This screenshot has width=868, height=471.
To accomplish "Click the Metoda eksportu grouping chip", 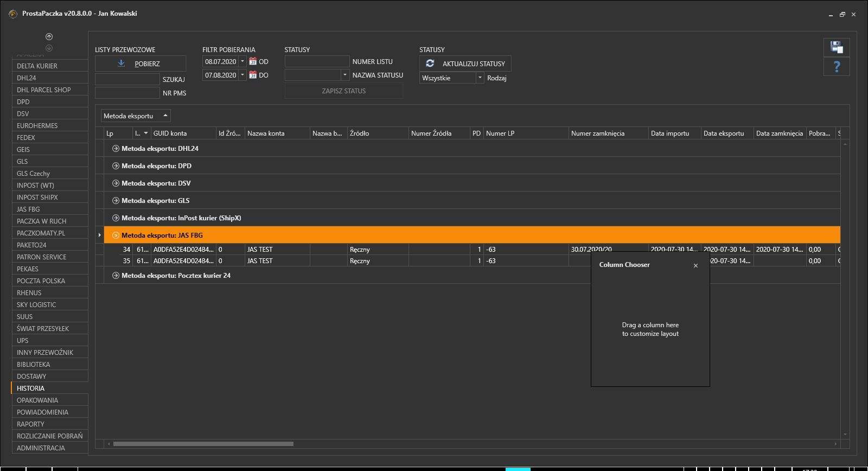I will 136,116.
